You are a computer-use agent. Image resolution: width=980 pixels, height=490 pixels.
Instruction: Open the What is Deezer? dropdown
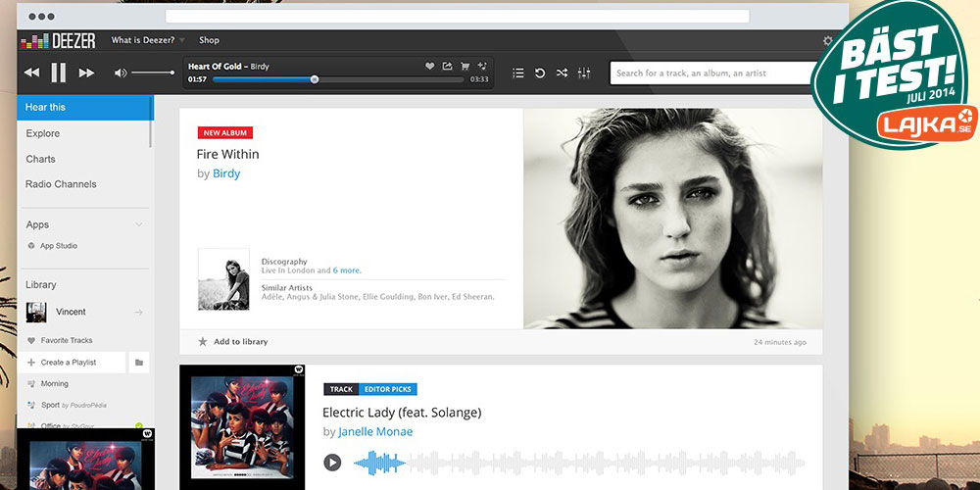(148, 40)
